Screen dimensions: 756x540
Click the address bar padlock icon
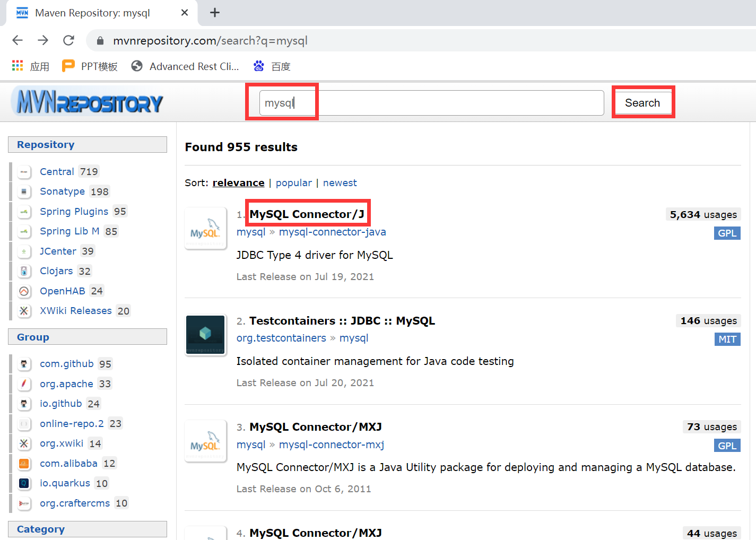[100, 41]
